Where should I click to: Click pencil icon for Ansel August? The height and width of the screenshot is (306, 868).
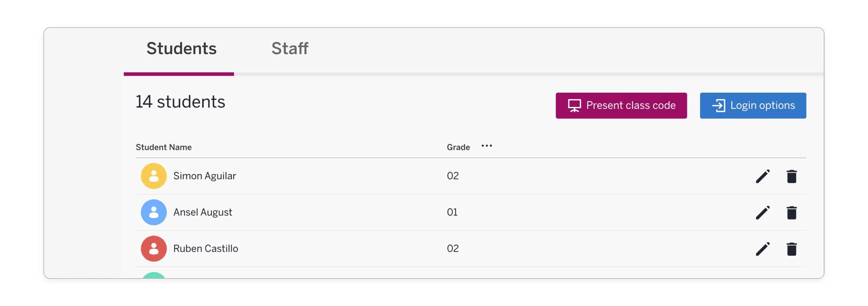click(x=763, y=213)
